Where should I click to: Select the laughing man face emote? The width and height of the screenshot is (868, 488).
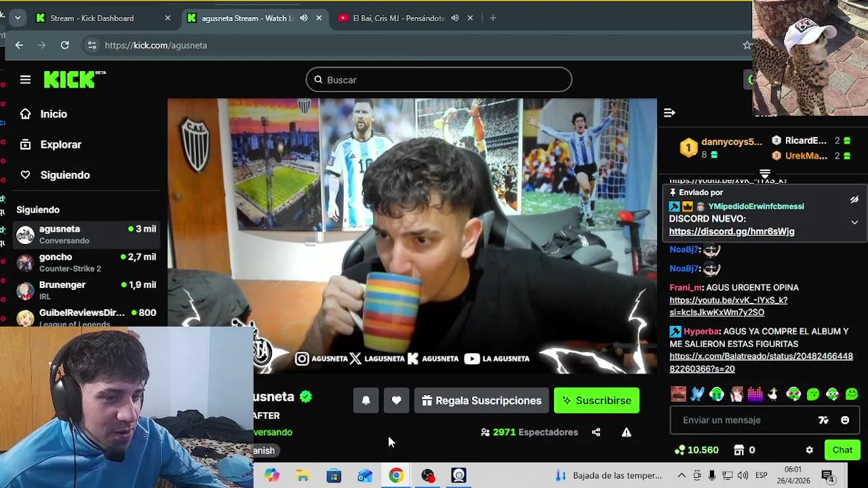tap(678, 394)
